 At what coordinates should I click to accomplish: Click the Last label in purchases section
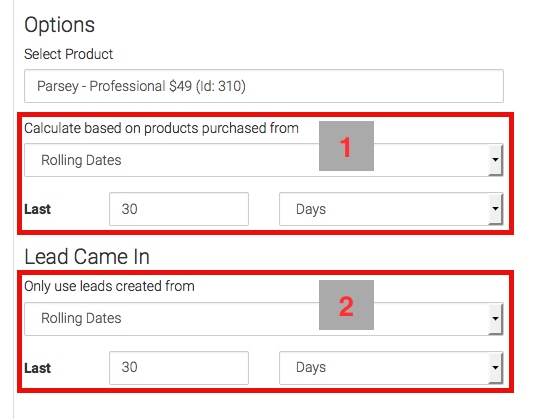(x=37, y=209)
